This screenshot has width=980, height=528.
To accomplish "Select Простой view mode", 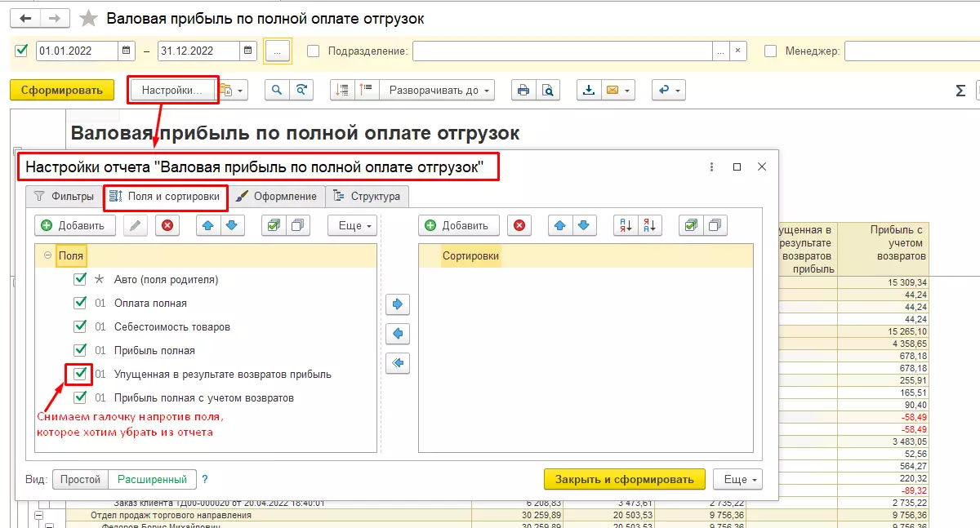I will tap(81, 479).
